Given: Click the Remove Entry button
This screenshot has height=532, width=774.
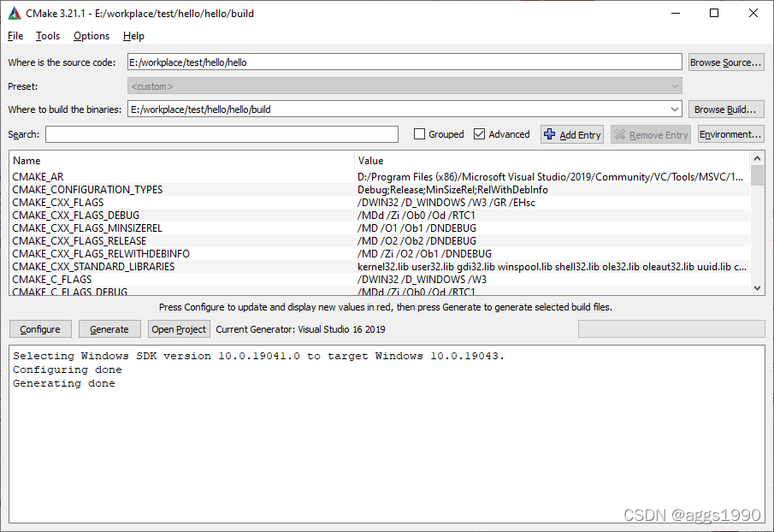Looking at the screenshot, I should pos(651,135).
